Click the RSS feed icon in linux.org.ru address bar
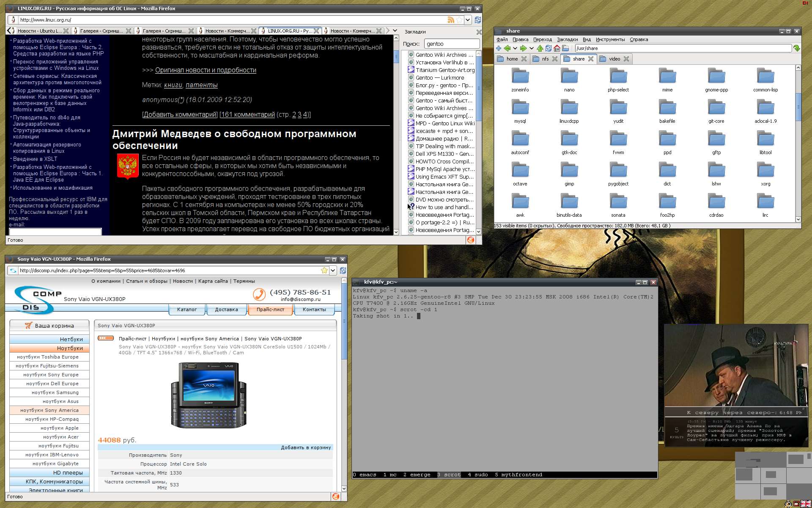812x508 pixels. [451, 20]
